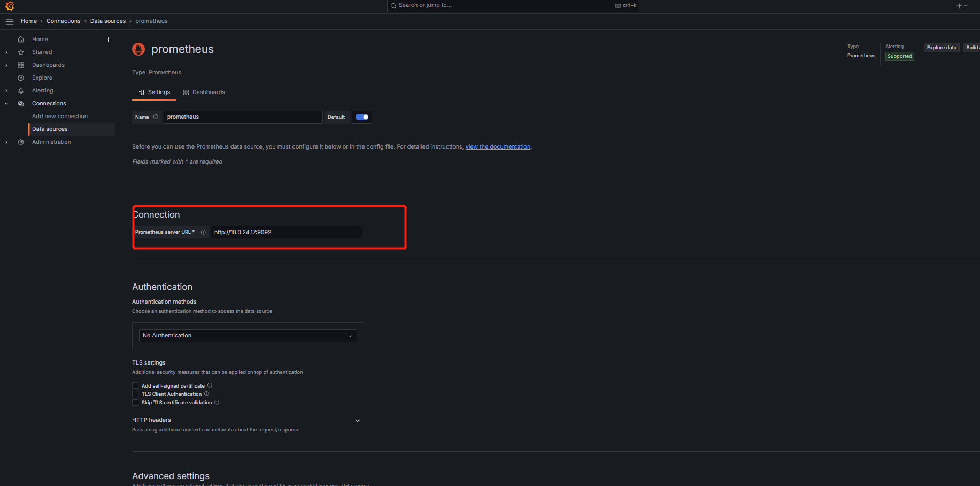This screenshot has width=980, height=486.
Task: Select Data sources in the sidebar
Action: tap(50, 129)
